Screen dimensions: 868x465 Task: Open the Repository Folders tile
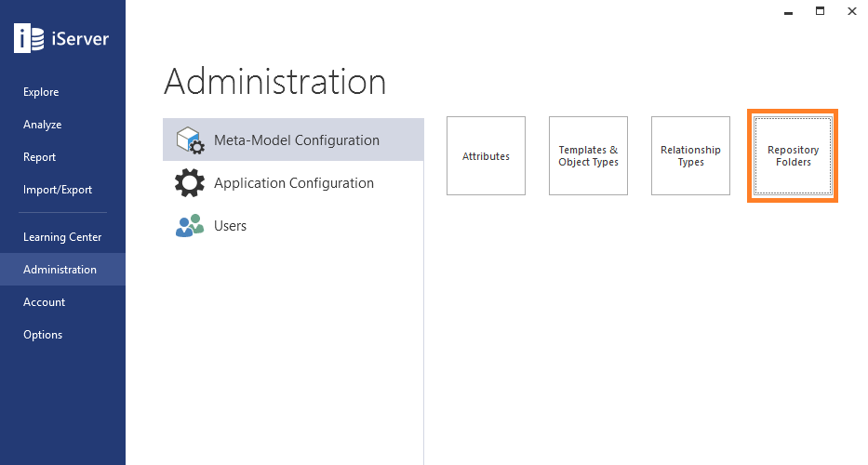click(793, 155)
